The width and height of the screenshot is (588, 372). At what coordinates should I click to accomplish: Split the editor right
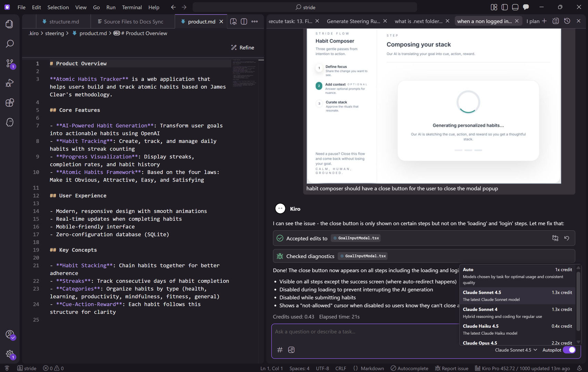tap(244, 21)
